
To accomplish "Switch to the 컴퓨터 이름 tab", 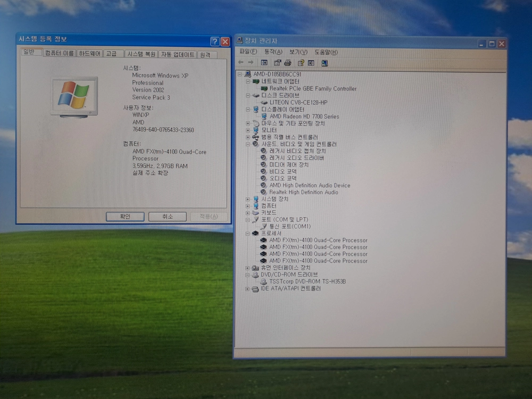I will [x=60, y=53].
